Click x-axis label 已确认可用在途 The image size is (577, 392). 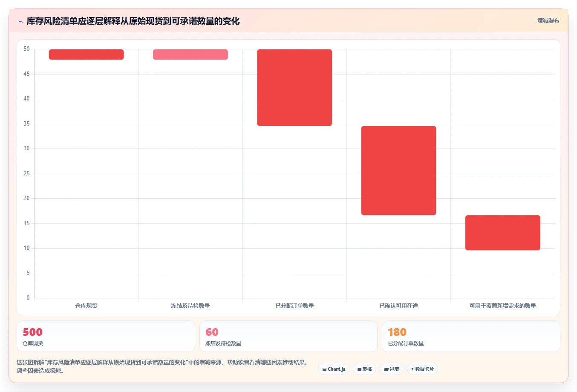click(398, 306)
